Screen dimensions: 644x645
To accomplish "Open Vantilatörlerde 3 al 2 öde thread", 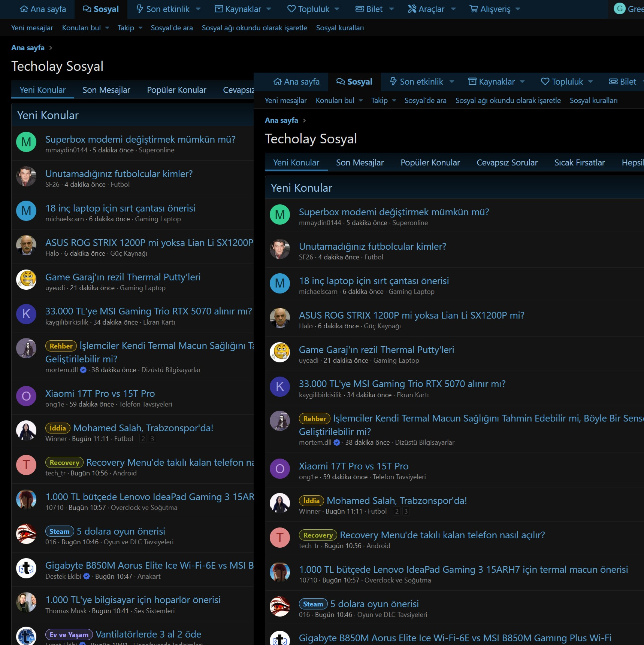I will pos(148,634).
